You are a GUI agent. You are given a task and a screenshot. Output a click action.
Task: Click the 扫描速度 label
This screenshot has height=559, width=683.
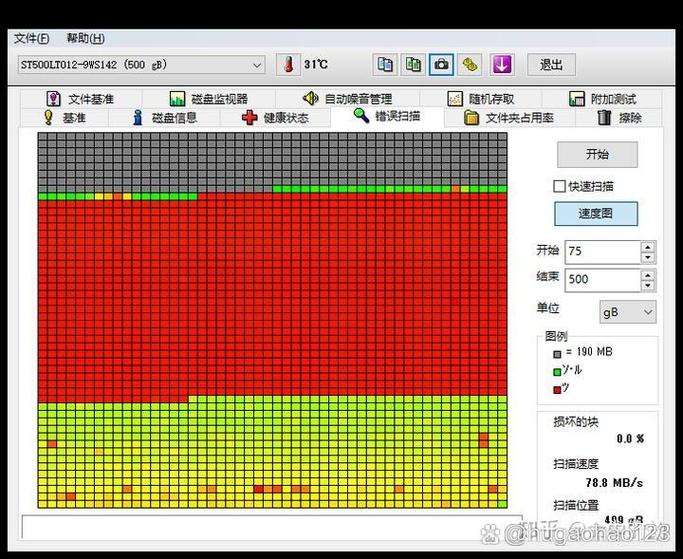pyautogui.click(x=576, y=464)
